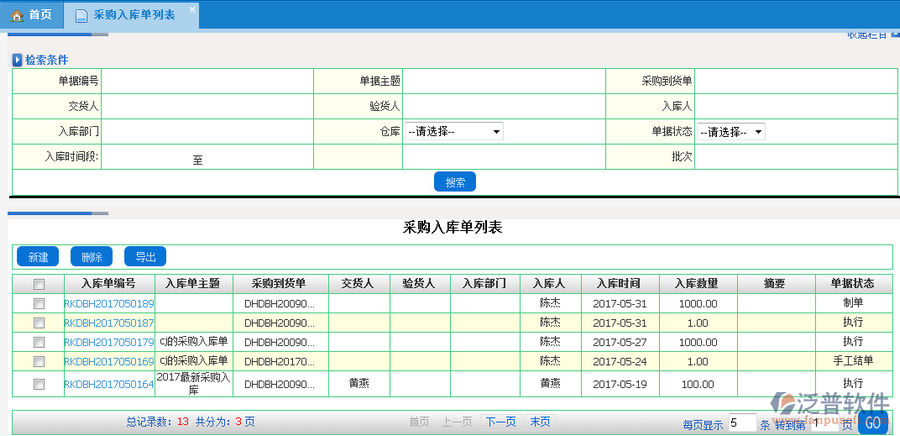Go to 下一页 in pagination

[500, 422]
